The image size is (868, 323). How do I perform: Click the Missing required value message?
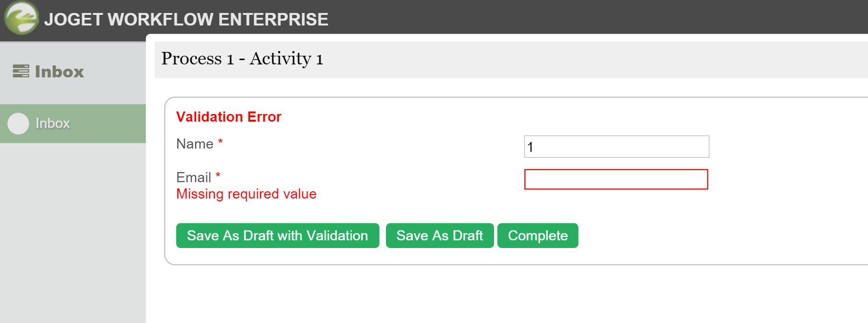click(246, 194)
